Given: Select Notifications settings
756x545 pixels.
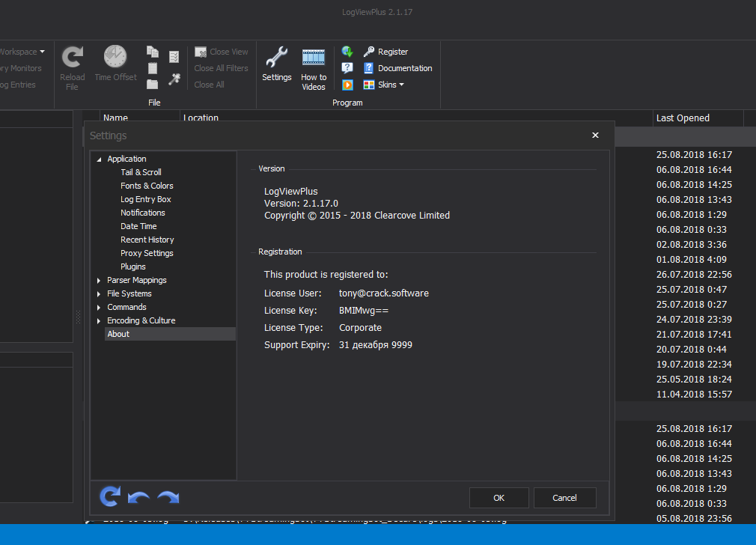Looking at the screenshot, I should 143,213.
